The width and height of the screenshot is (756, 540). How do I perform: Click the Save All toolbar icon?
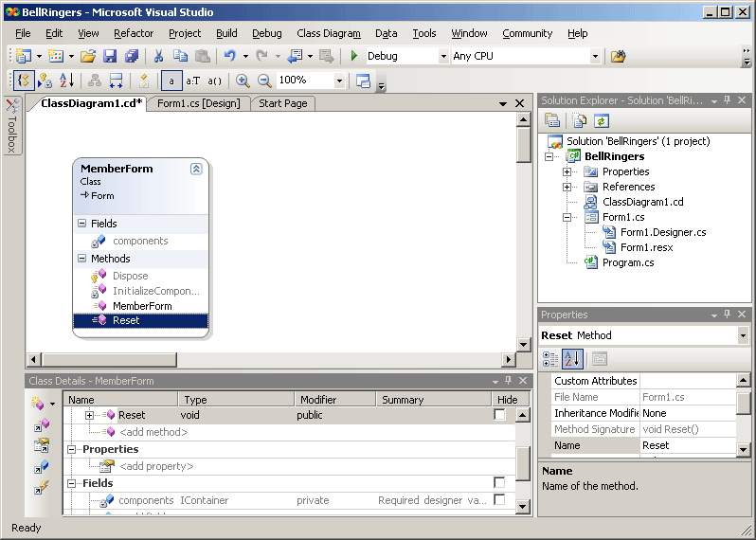click(x=132, y=56)
